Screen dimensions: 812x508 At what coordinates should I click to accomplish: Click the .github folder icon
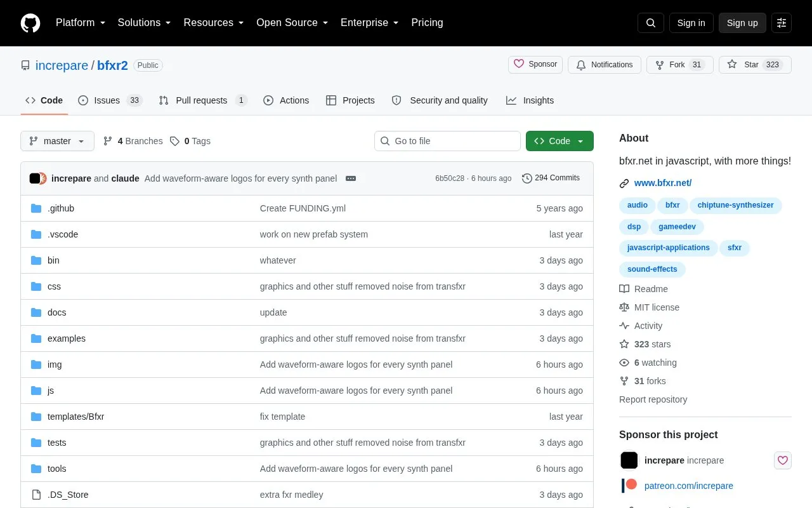[x=36, y=208]
